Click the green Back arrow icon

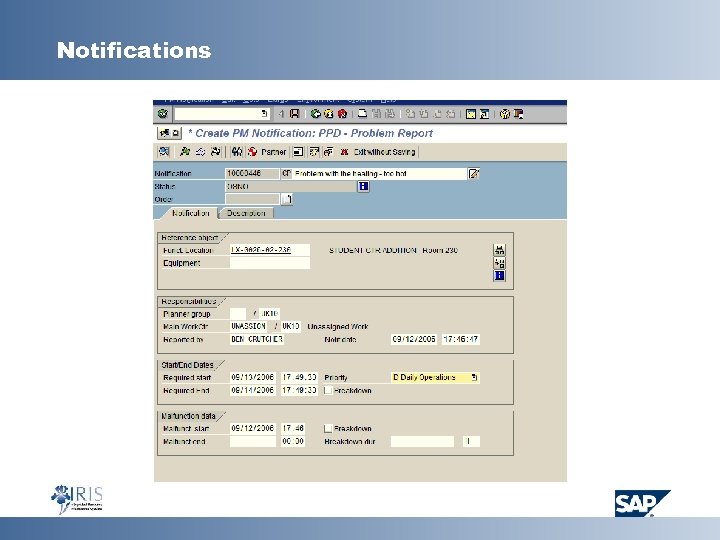[x=315, y=114]
